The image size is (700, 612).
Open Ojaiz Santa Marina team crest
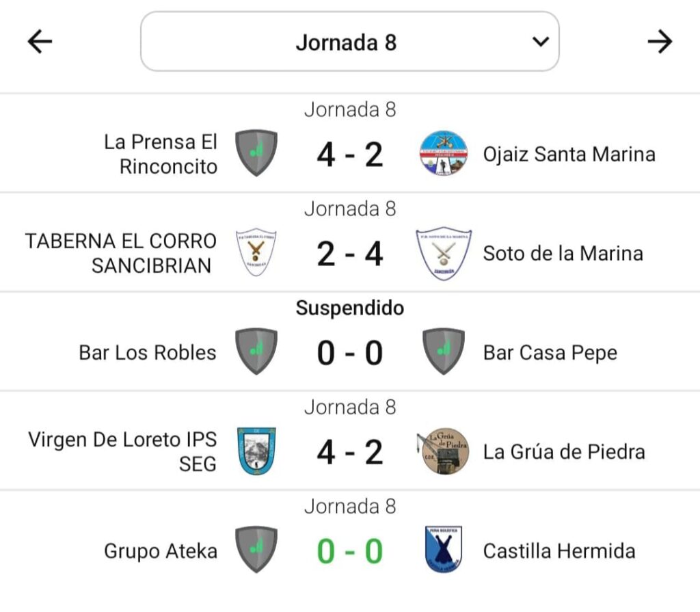[x=443, y=153]
